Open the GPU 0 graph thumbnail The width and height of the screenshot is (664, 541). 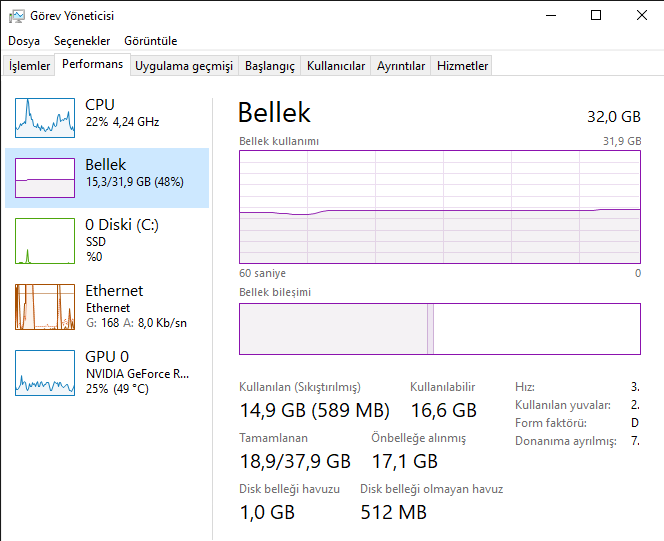coord(45,373)
